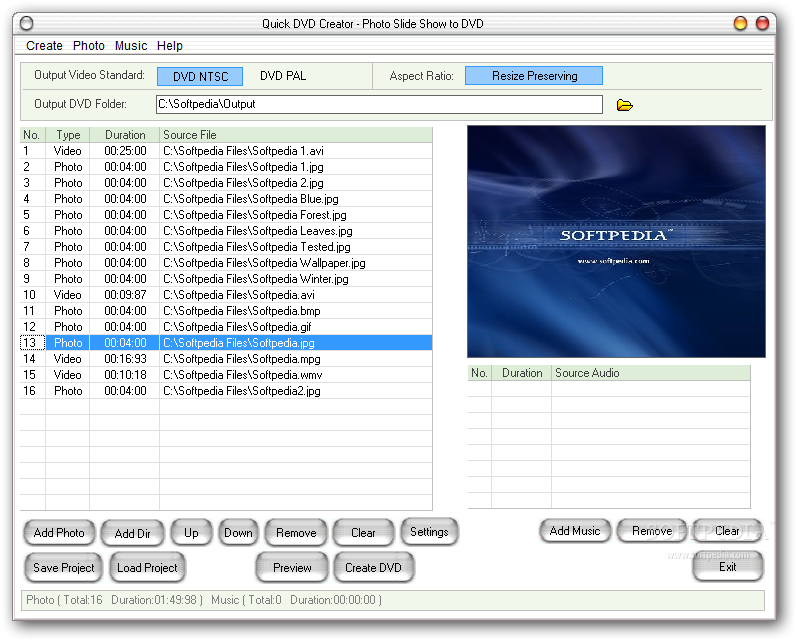Select row Softpedia2.jpg
This screenshot has height=641, width=797.
[x=226, y=391]
